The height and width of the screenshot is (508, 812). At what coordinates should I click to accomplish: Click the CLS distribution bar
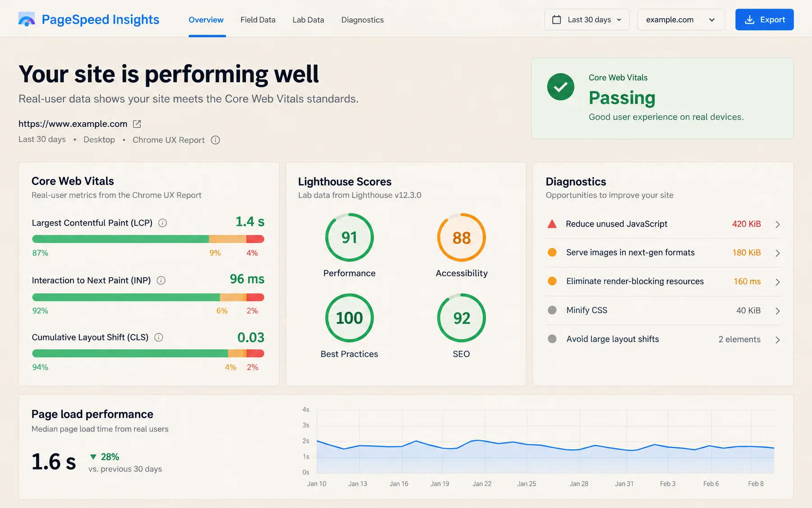point(148,354)
